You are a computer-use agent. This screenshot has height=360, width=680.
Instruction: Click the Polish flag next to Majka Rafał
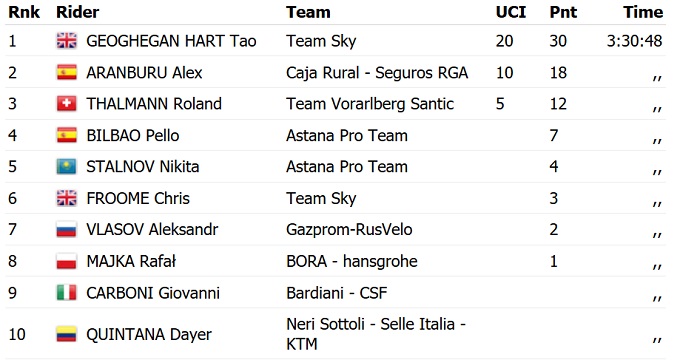67,261
